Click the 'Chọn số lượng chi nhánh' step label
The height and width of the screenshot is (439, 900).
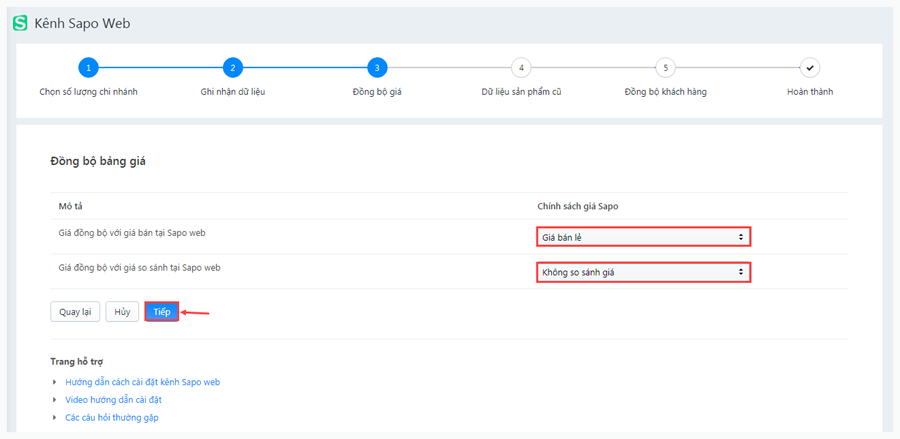click(88, 92)
